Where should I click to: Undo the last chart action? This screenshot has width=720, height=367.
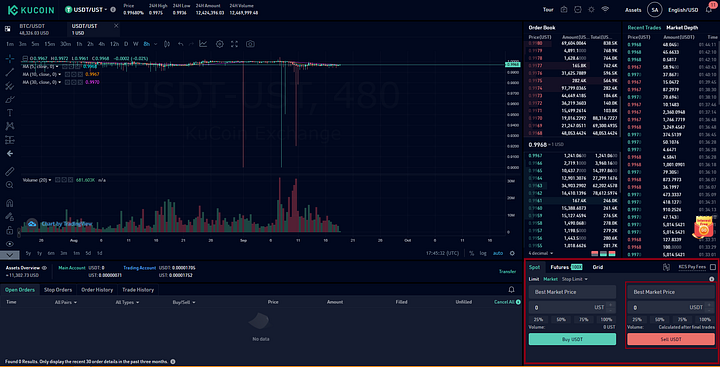click(180, 44)
